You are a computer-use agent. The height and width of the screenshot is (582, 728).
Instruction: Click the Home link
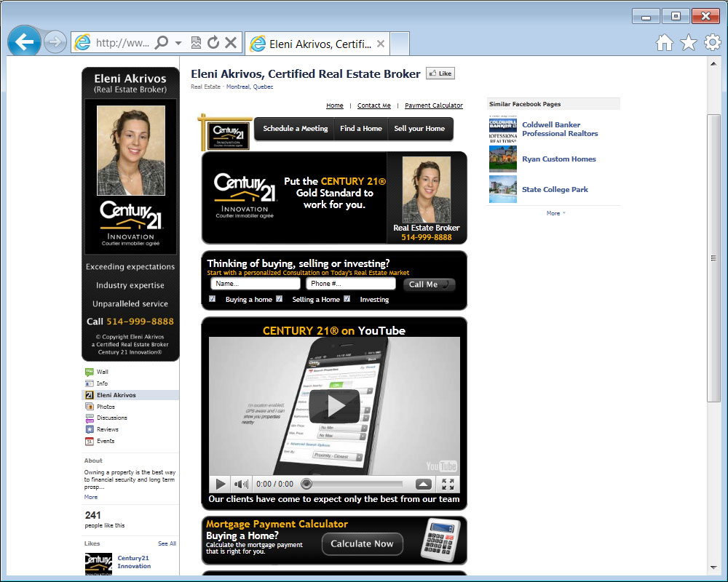coord(335,105)
